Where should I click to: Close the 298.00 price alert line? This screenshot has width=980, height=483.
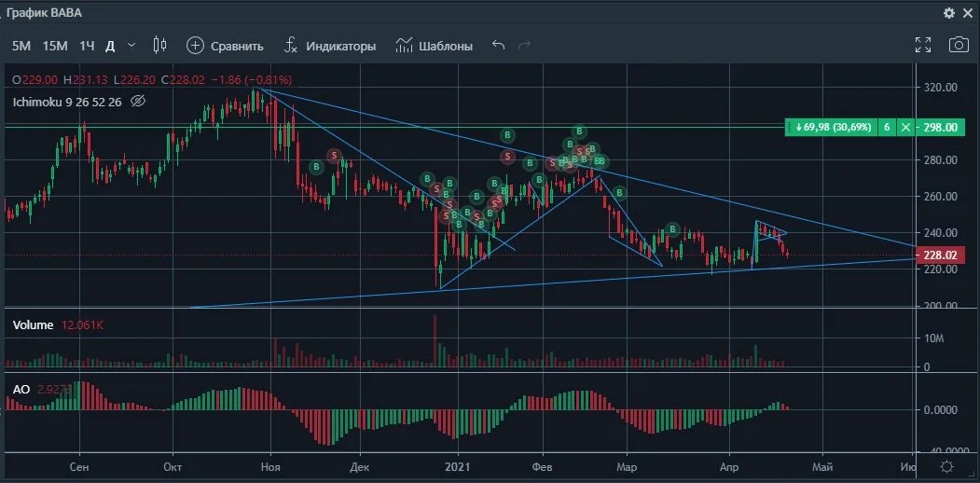point(905,128)
